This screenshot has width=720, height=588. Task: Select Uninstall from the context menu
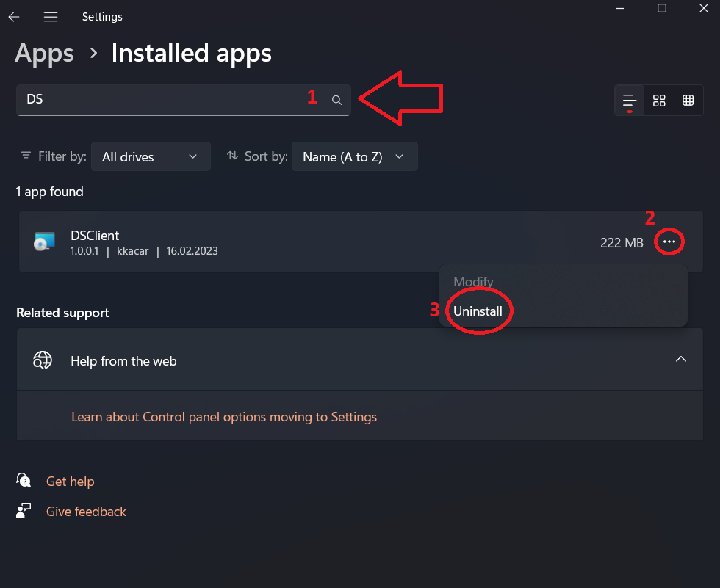(x=478, y=311)
